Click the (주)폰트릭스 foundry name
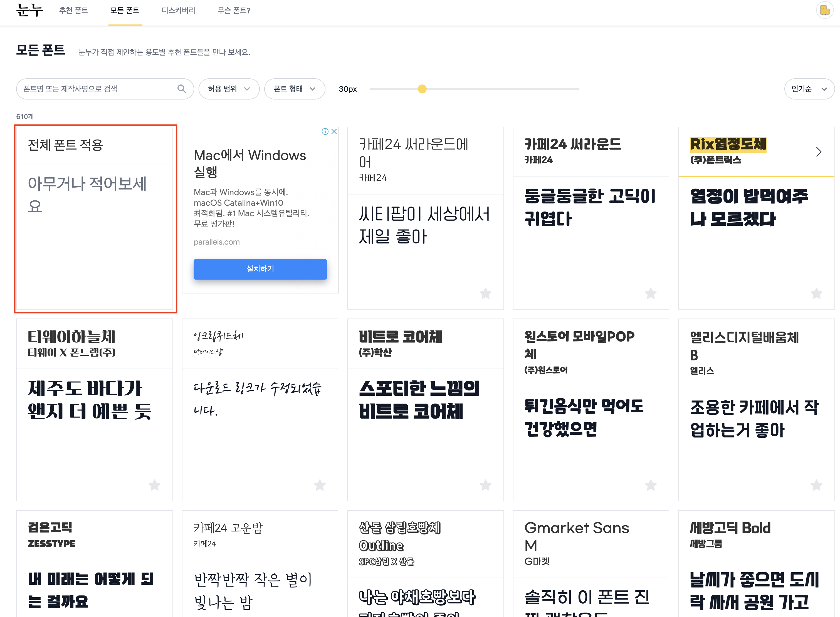Screen dimensions: 840x617 tap(715, 160)
